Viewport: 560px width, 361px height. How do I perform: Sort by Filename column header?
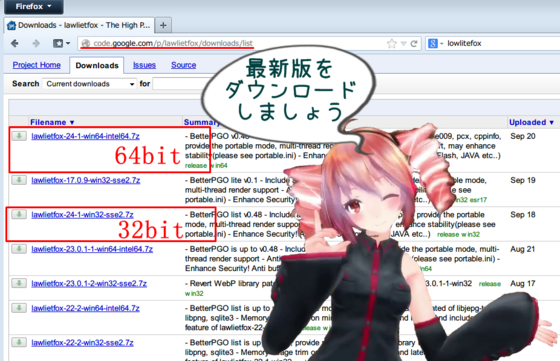(52, 122)
